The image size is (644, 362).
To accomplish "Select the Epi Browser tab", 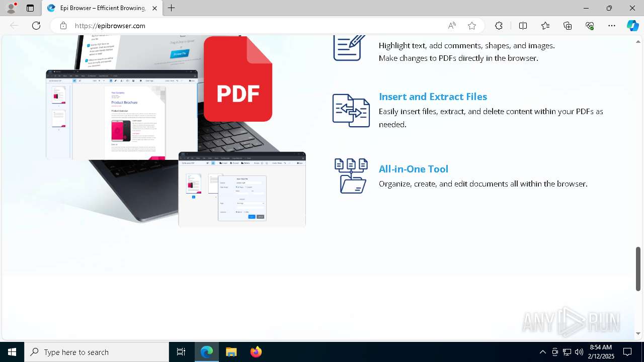I will coord(102,8).
